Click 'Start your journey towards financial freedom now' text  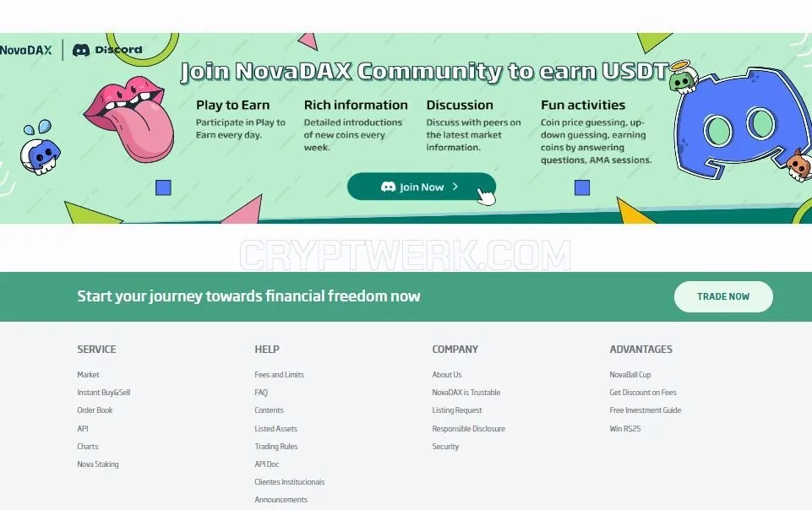[x=248, y=296]
